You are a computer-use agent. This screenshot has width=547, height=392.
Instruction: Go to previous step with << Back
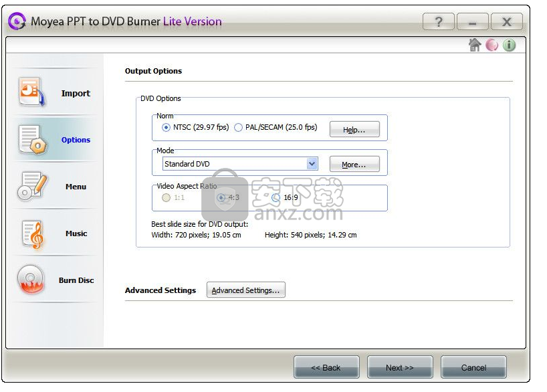pyautogui.click(x=326, y=367)
